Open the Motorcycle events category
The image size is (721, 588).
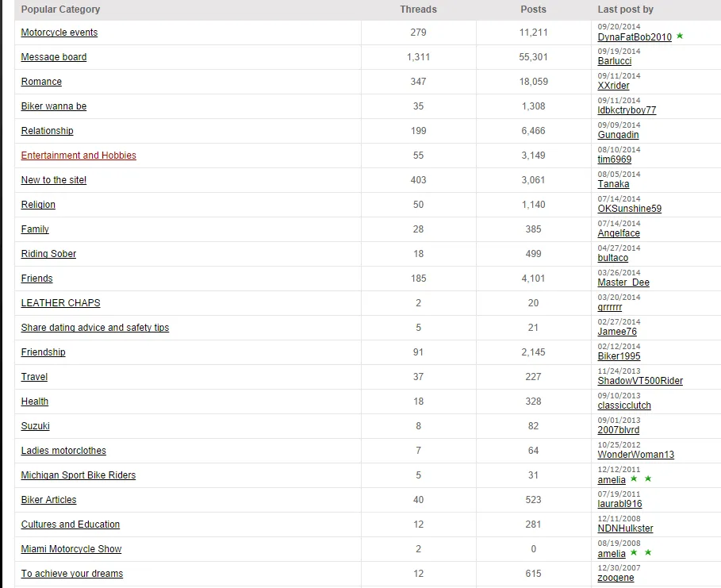point(59,33)
